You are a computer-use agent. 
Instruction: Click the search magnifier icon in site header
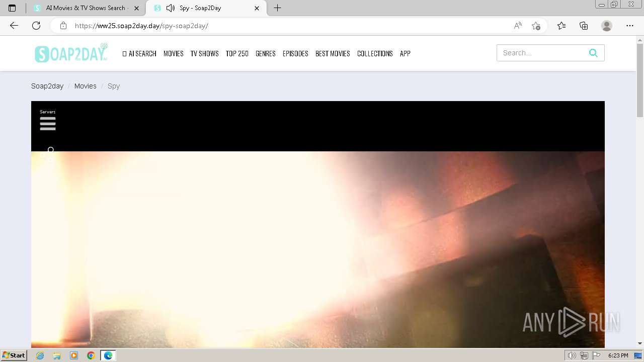pos(593,53)
